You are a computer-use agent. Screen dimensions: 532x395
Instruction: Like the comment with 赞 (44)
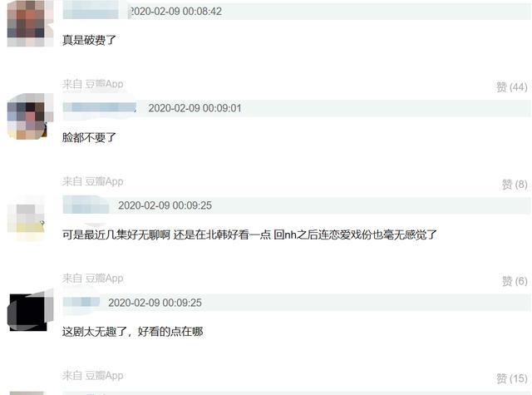click(x=512, y=87)
